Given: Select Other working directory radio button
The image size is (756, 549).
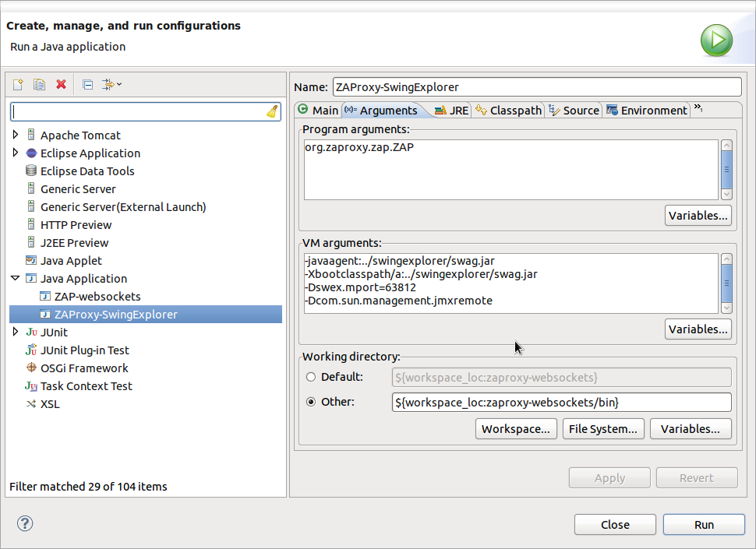Looking at the screenshot, I should 311,402.
